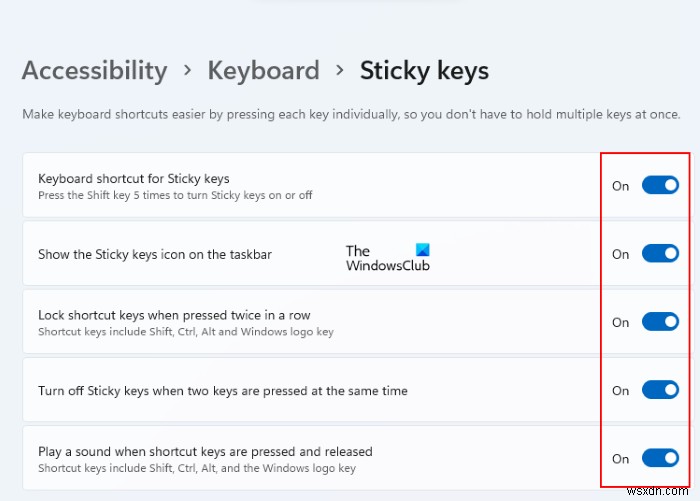Click Turn off Sticky keys when two keys pressed label
The image size is (700, 501).
222,390
